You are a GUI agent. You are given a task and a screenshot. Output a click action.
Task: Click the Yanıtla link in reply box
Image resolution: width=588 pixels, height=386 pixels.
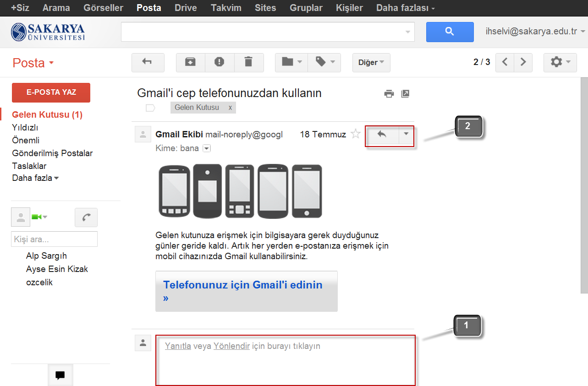click(x=178, y=346)
